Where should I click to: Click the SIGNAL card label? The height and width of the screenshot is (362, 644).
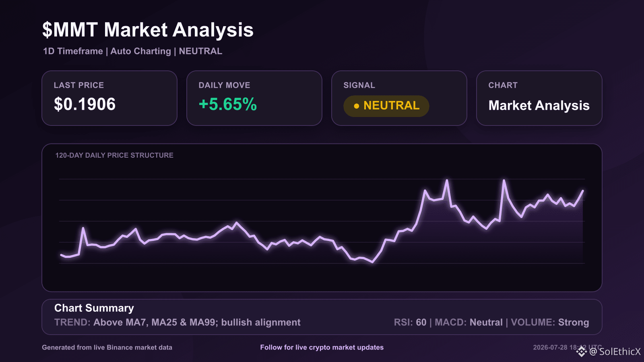click(359, 85)
